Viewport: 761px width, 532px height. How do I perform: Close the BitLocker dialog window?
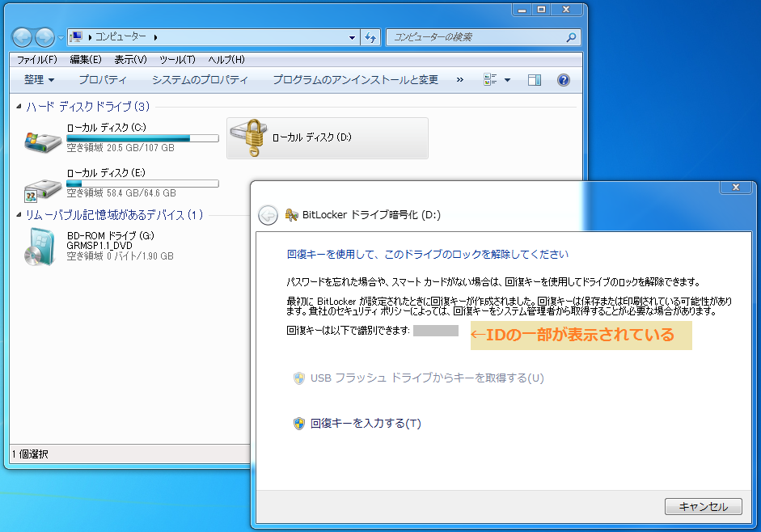(736, 188)
